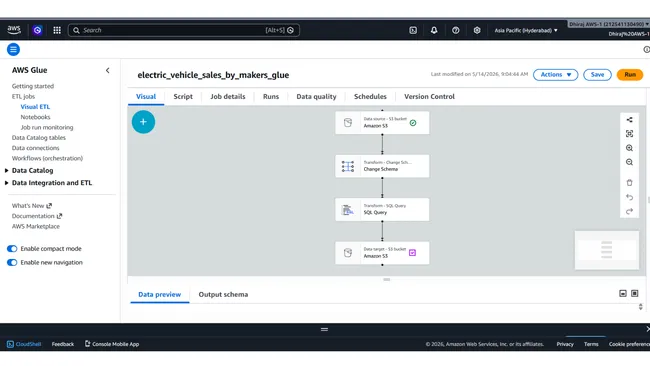Screen dimensions: 650x366
Task: Open the Job details tab
Action: (x=228, y=97)
